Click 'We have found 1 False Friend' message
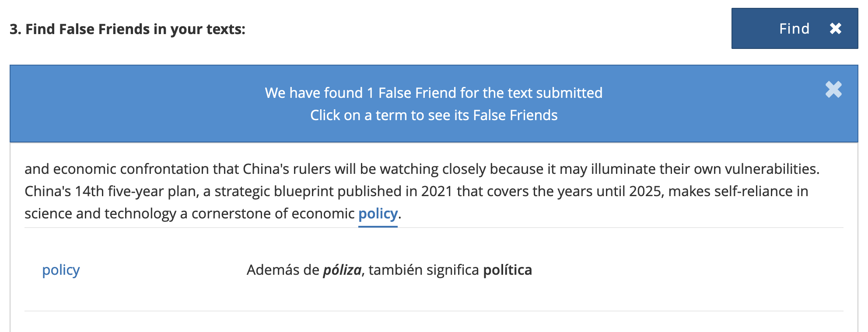This screenshot has width=868, height=332. (x=434, y=93)
